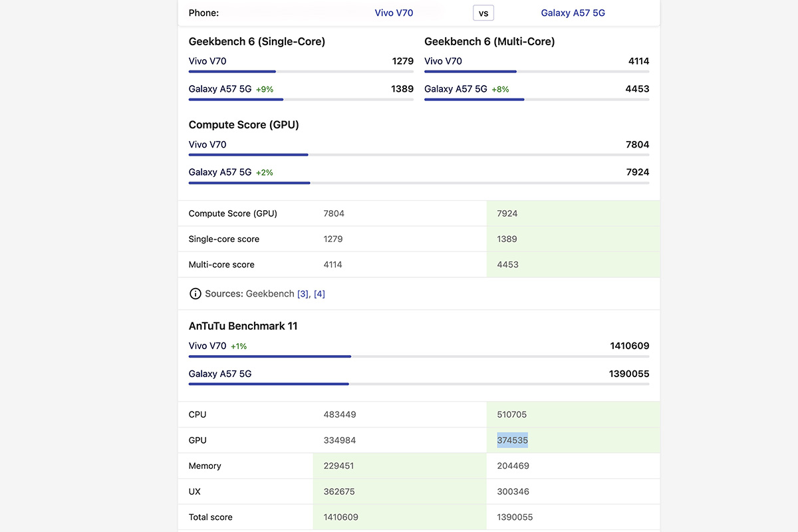Click table value 7924 in green cell
This screenshot has width=798, height=532.
point(507,213)
